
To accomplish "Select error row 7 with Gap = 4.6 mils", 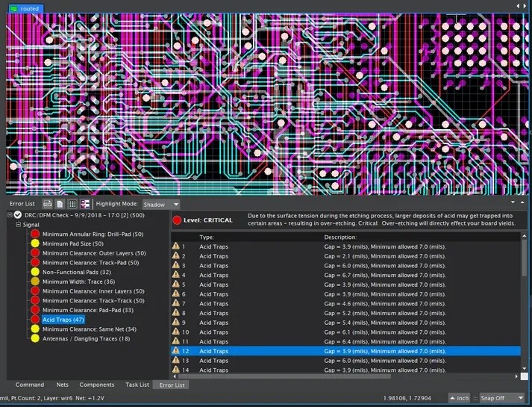I will pos(345,303).
